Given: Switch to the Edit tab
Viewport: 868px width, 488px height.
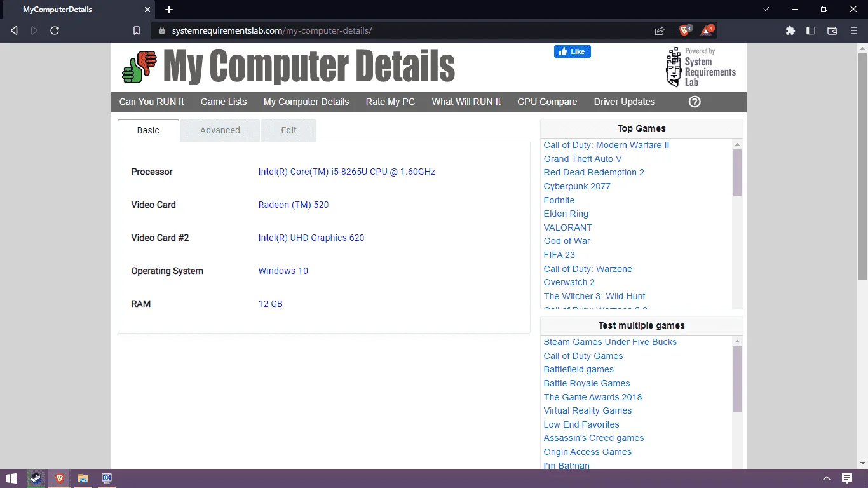Looking at the screenshot, I should click(x=288, y=130).
